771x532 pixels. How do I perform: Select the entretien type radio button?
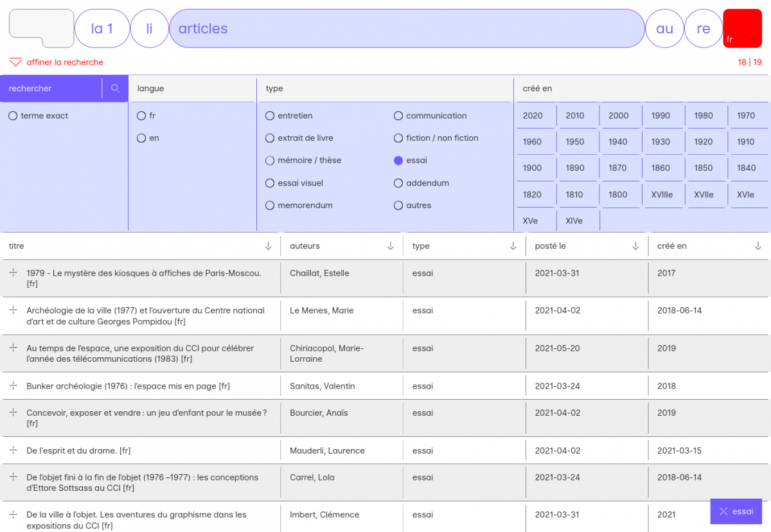[x=270, y=116]
